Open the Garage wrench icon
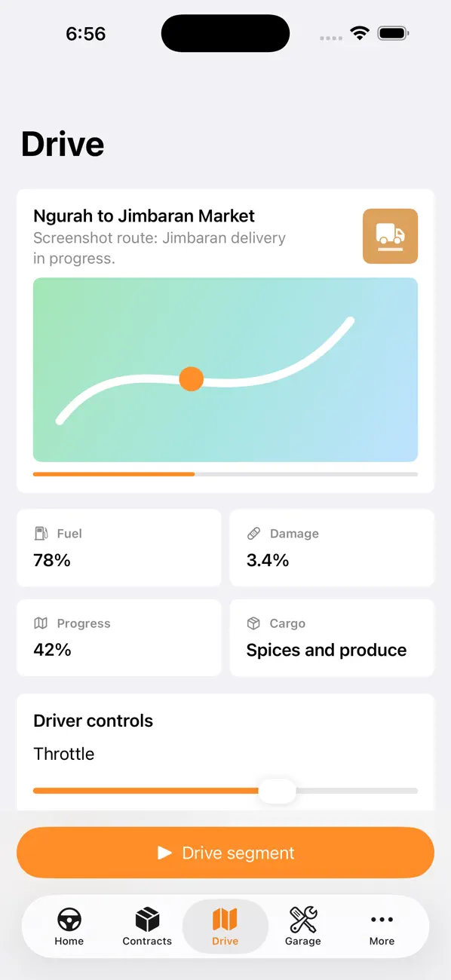The width and height of the screenshot is (451, 980). [x=303, y=919]
